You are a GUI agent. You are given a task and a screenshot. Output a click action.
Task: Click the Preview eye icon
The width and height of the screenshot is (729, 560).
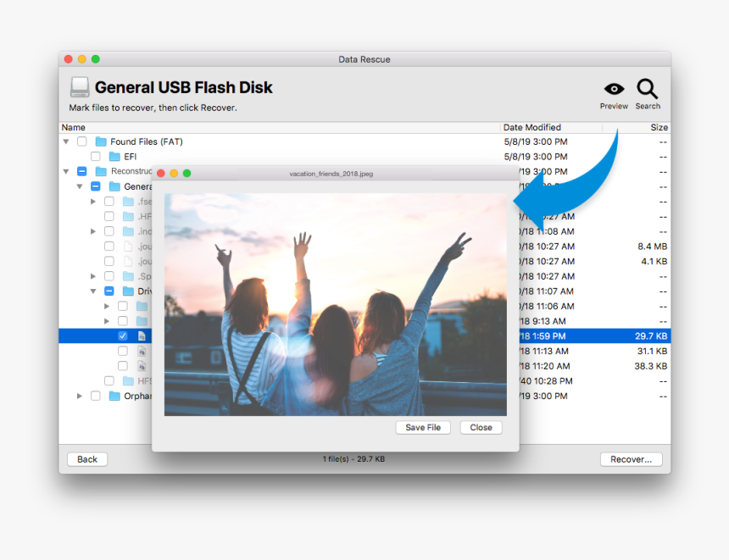(x=614, y=90)
